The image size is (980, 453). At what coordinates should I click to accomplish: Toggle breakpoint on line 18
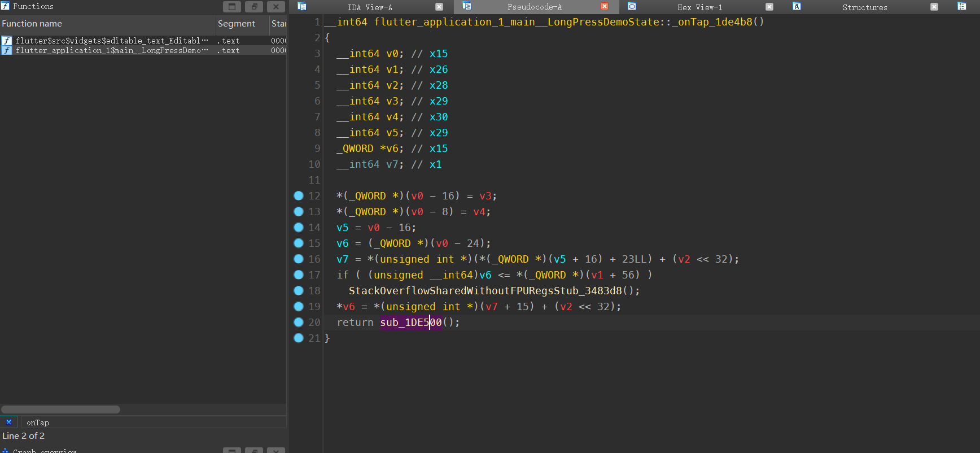(299, 290)
